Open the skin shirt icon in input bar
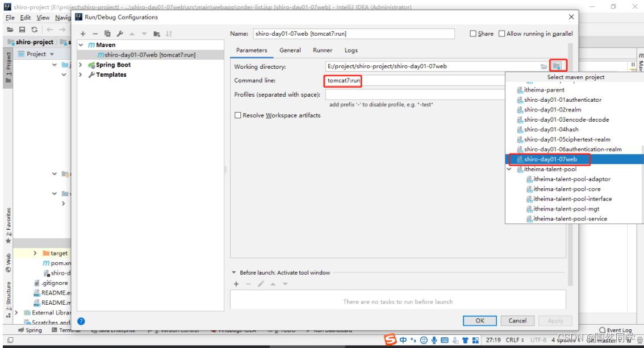 (x=465, y=340)
